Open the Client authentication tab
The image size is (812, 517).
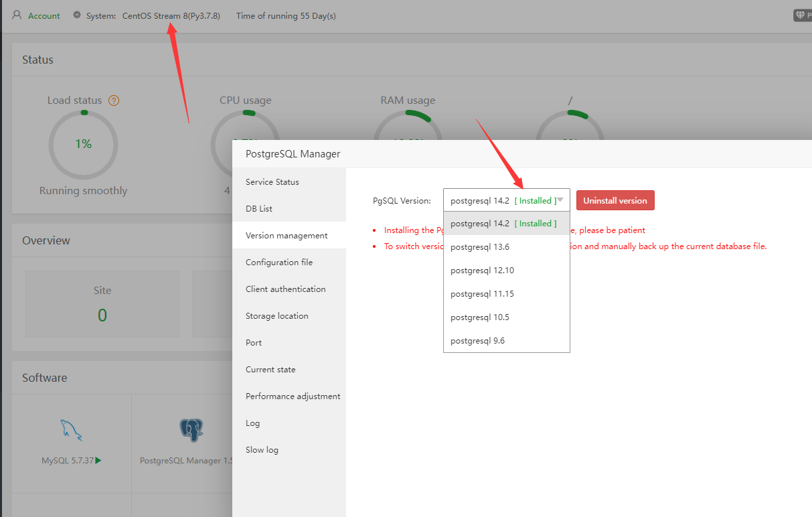point(289,289)
